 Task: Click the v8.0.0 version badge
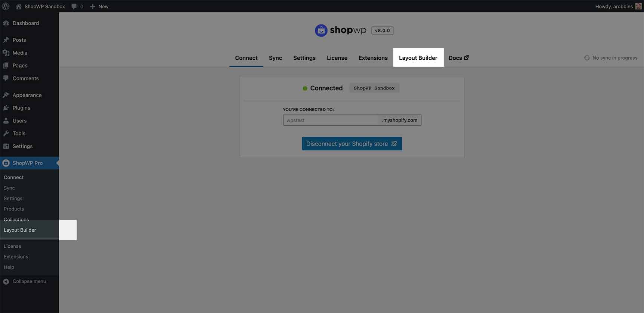383,31
